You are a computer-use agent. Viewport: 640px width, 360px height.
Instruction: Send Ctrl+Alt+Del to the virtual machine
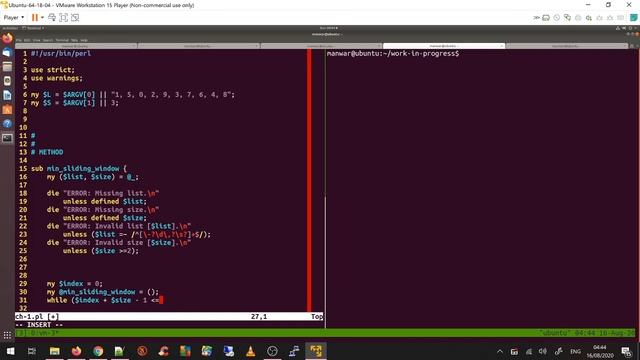[x=52, y=18]
